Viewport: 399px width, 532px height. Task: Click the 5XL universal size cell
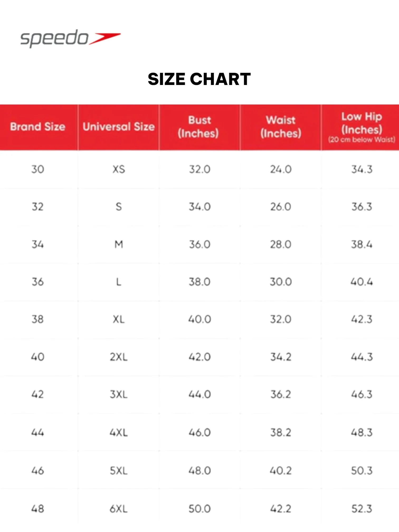[118, 471]
